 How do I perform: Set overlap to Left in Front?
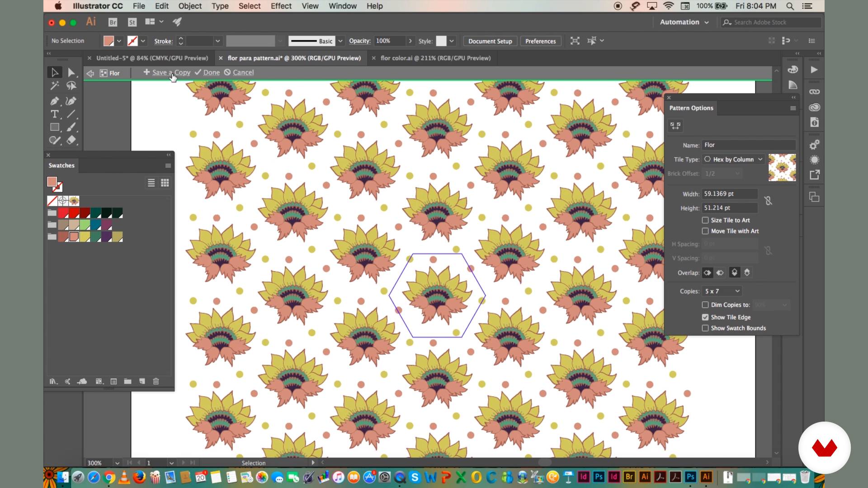pos(708,272)
